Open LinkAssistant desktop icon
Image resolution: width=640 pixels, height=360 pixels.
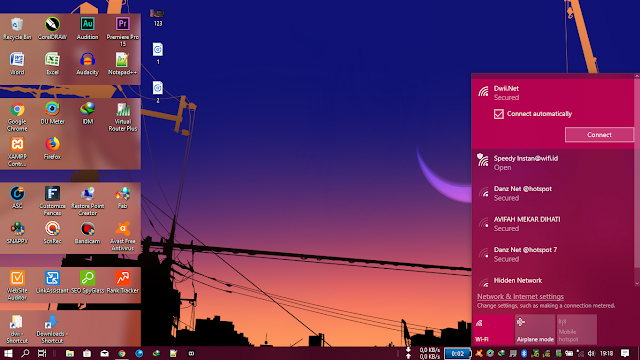coord(52,282)
